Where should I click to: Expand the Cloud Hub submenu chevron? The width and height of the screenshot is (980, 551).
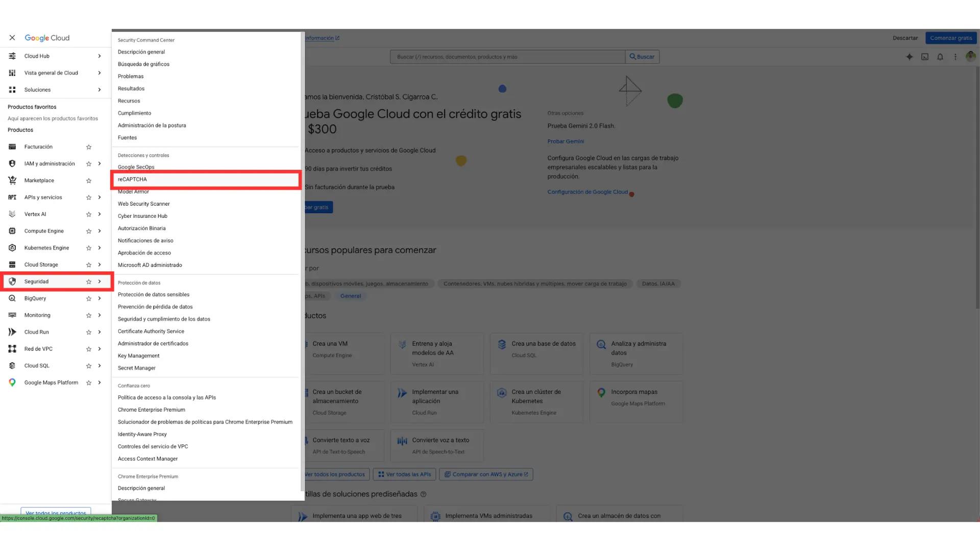point(100,56)
